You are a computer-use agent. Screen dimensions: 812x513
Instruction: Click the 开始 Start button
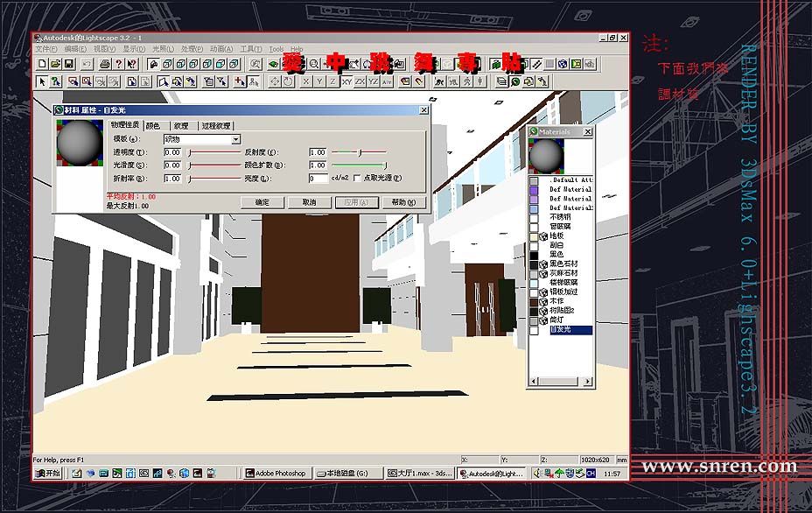click(x=47, y=473)
